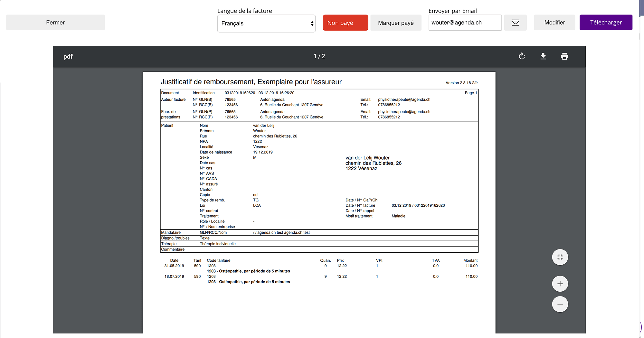Viewport: 644px width, 338px height.
Task: Mark invoice as paid with Marquer payé
Action: coord(396,23)
